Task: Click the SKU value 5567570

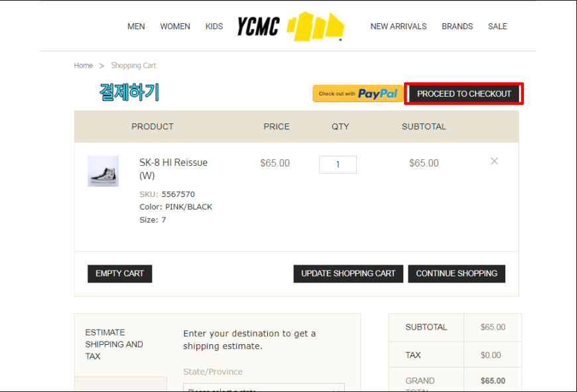Action: 178,194
